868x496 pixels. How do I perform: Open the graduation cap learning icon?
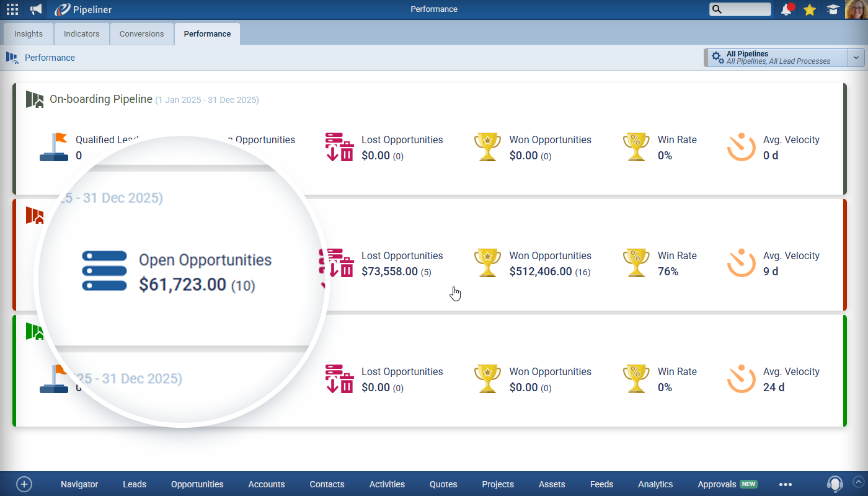[x=833, y=9]
